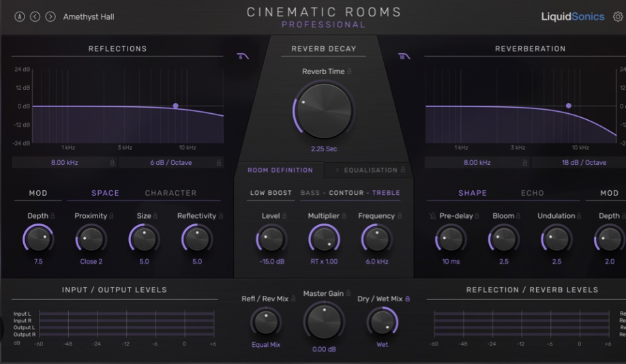The height and width of the screenshot is (364, 626).
Task: Click the Master Gain knob
Action: [x=324, y=322]
